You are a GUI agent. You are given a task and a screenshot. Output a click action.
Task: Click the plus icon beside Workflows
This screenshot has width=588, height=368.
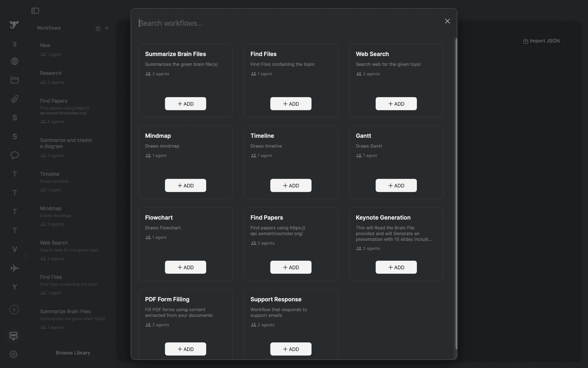click(x=107, y=28)
